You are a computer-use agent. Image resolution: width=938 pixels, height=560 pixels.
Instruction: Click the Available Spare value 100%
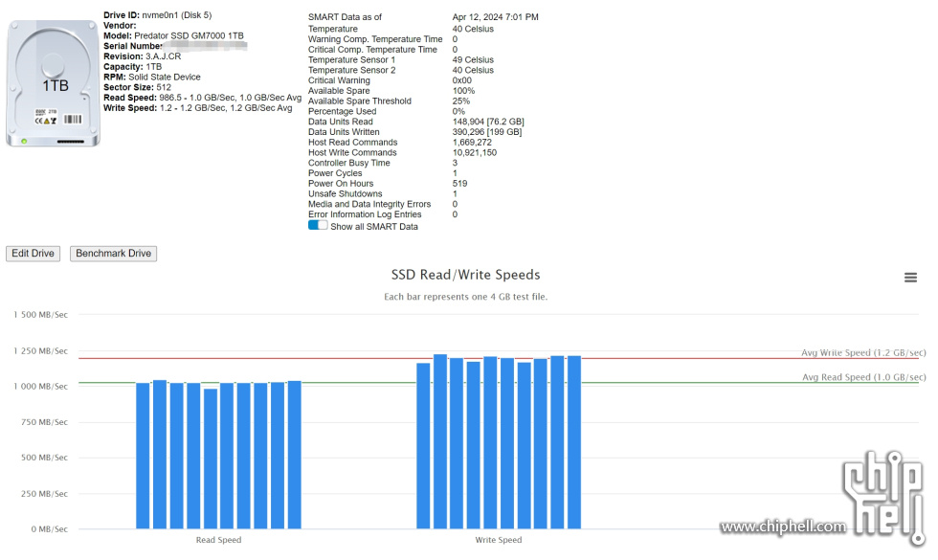tap(463, 91)
